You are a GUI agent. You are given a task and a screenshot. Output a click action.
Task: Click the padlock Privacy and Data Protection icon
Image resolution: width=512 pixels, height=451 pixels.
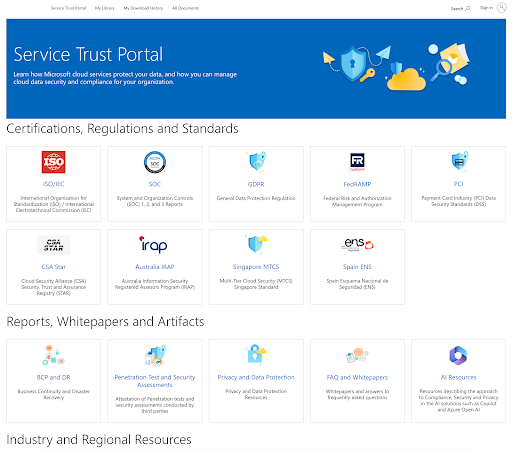[x=256, y=354]
